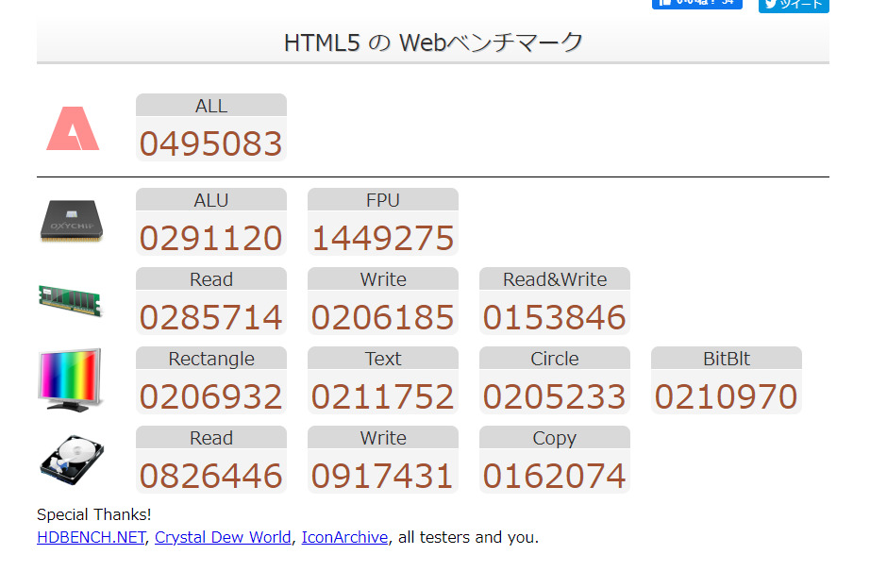870x588 pixels.
Task: Click the disk Copy score 0162074
Action: click(x=555, y=476)
